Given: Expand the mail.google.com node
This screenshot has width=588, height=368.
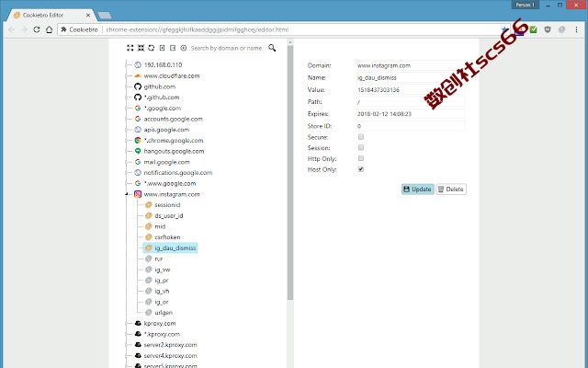Looking at the screenshot, I should (x=127, y=162).
